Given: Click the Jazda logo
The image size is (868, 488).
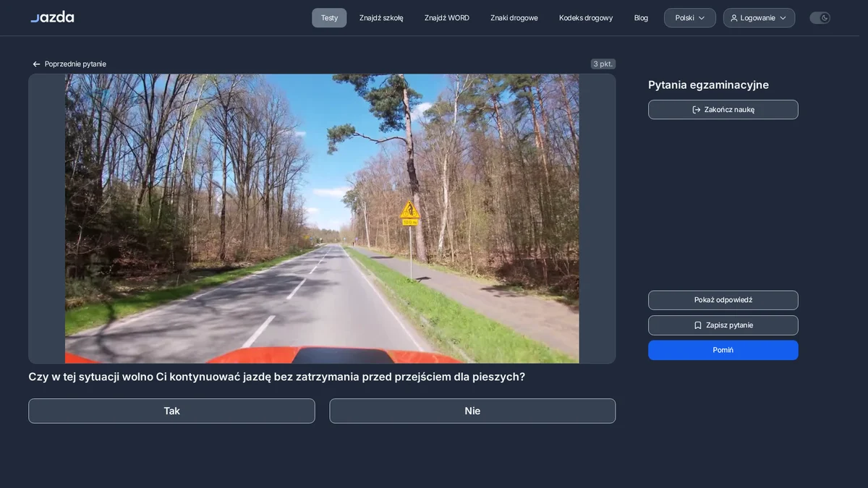Looking at the screenshot, I should 52,17.
